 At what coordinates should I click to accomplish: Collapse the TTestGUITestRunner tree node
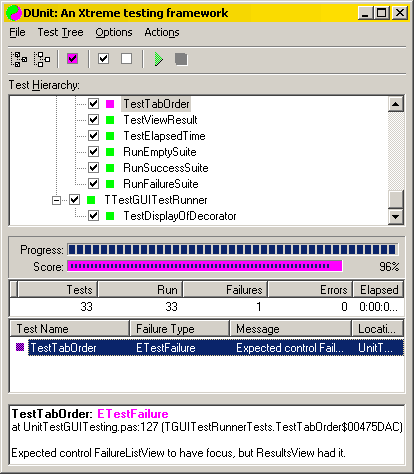(x=56, y=200)
